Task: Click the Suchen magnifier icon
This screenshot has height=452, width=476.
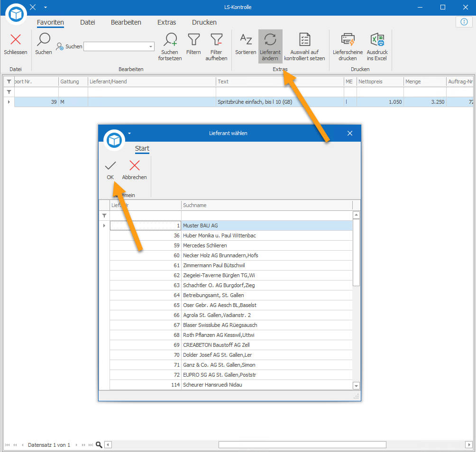Action: [44, 39]
